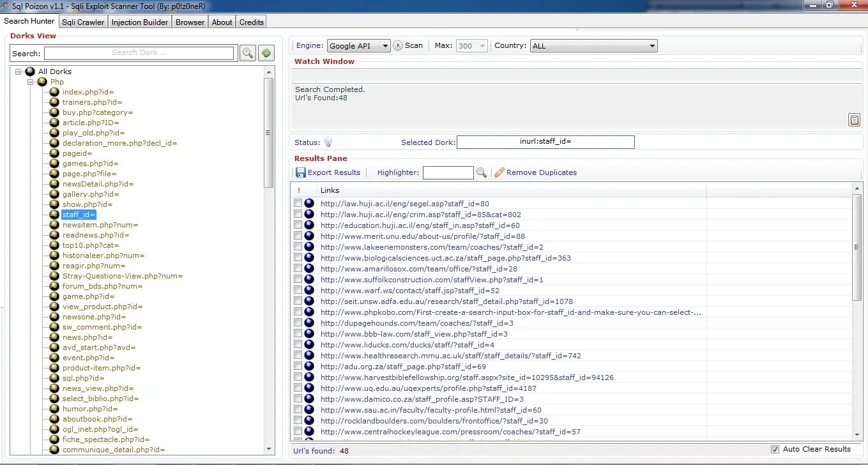This screenshot has height=465, width=868.
Task: Open the Max results value selector
Action: (x=482, y=45)
